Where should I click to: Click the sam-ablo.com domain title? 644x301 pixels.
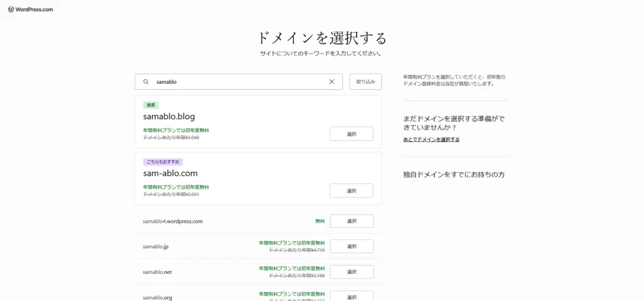click(170, 173)
